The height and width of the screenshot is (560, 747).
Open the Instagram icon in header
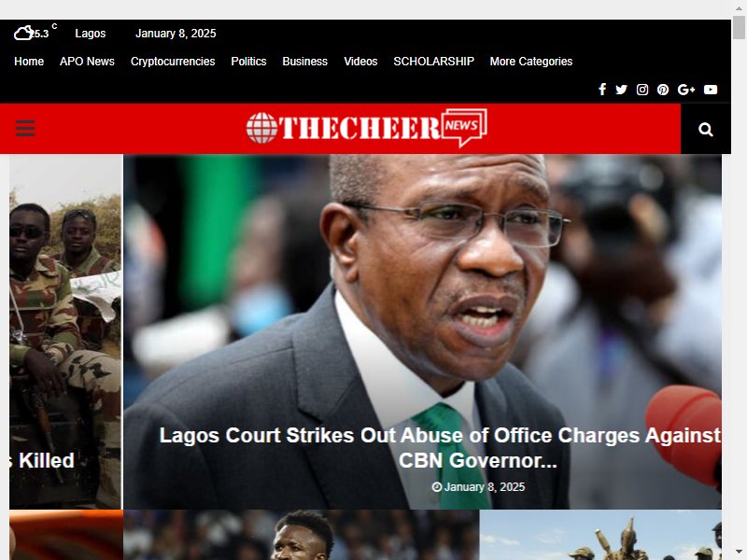click(642, 90)
